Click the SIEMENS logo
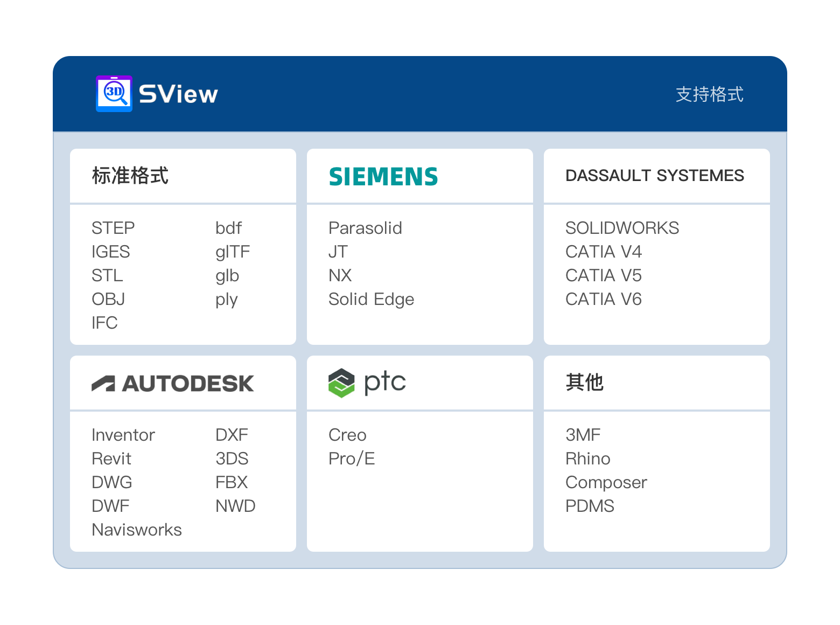Image resolution: width=840 pixels, height=625 pixels. tap(383, 177)
